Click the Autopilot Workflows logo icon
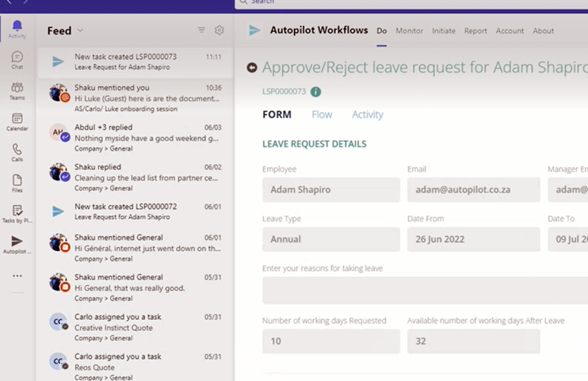 pyautogui.click(x=255, y=30)
